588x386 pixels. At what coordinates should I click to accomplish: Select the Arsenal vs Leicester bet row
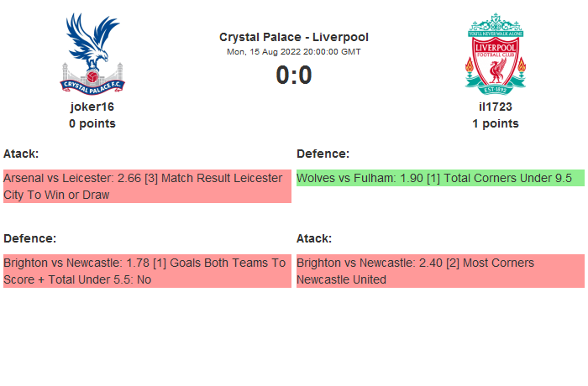point(147,186)
